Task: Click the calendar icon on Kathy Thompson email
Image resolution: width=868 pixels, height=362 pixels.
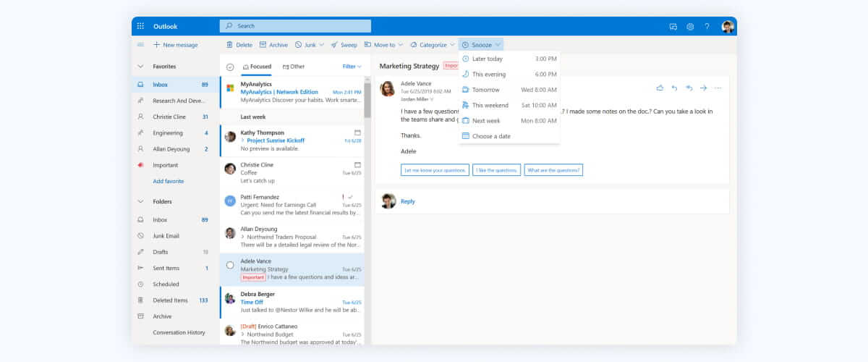Action: [357, 132]
